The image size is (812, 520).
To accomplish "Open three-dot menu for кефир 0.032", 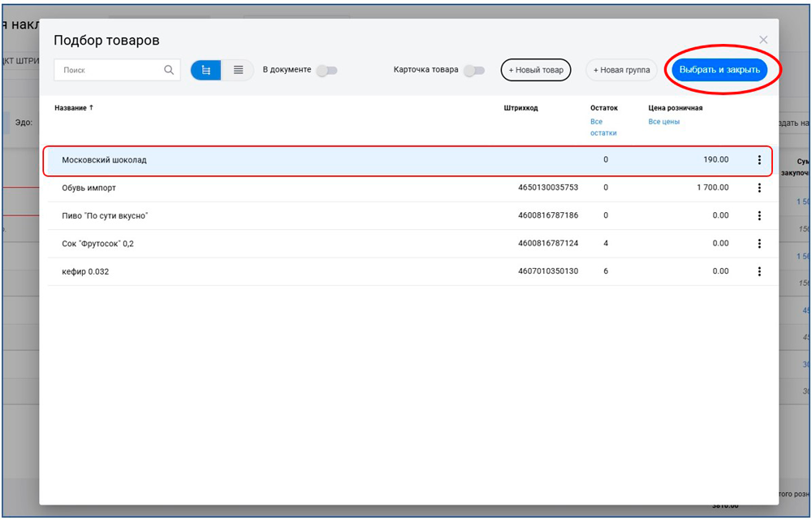I will tap(759, 271).
